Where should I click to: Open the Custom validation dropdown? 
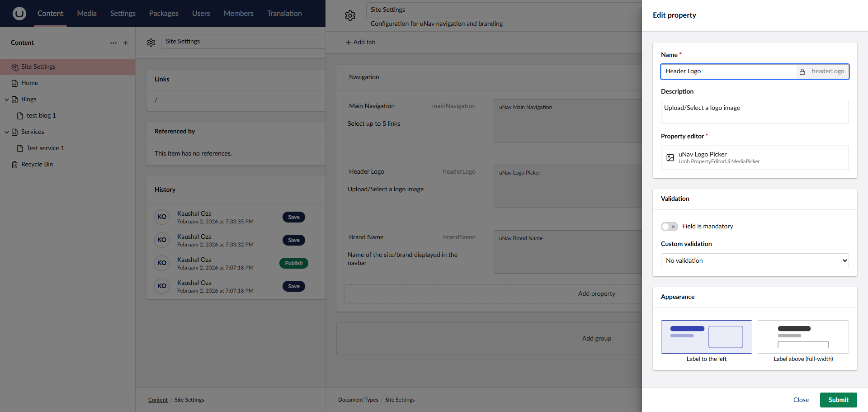click(x=755, y=261)
